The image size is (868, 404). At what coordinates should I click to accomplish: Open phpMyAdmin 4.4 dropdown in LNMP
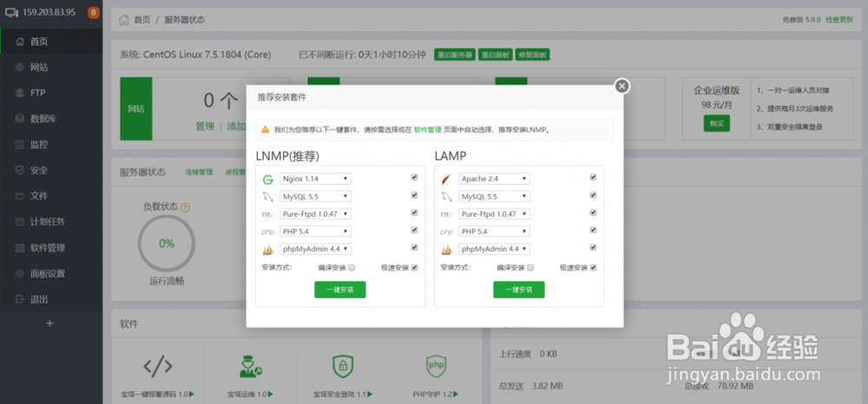[x=316, y=250]
